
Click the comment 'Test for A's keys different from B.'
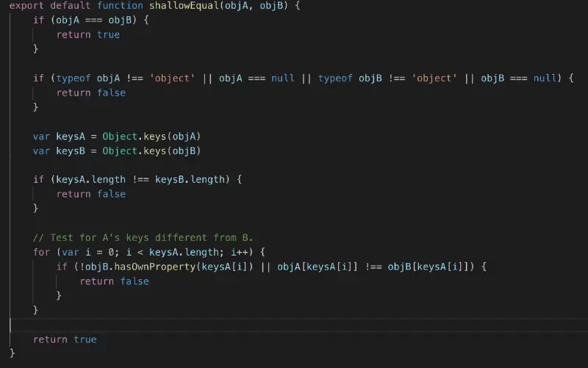143,237
